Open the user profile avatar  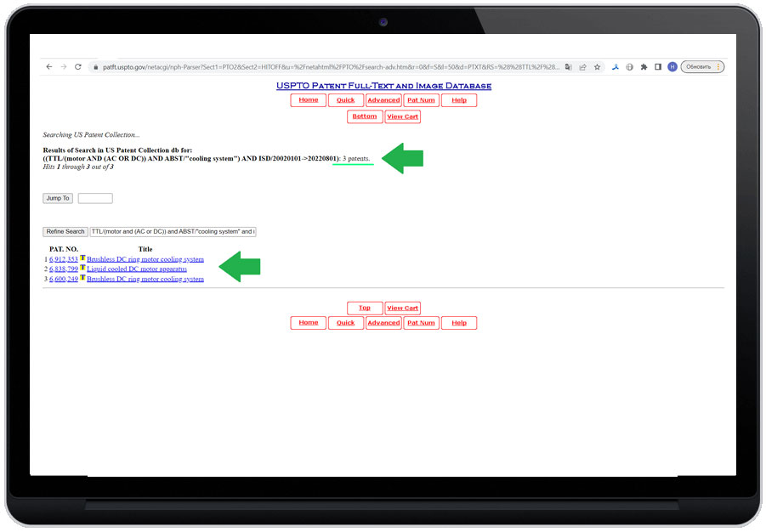pyautogui.click(x=672, y=67)
